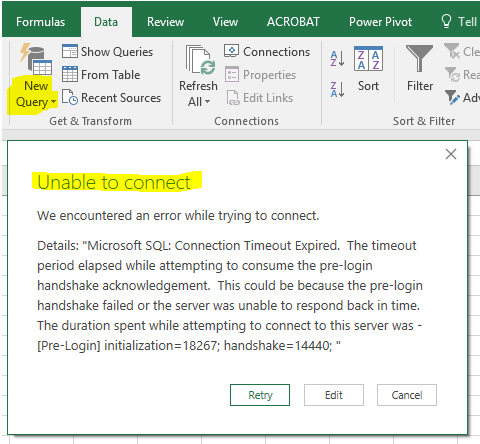
Task: Sort Z to A descending
Action: tap(337, 89)
